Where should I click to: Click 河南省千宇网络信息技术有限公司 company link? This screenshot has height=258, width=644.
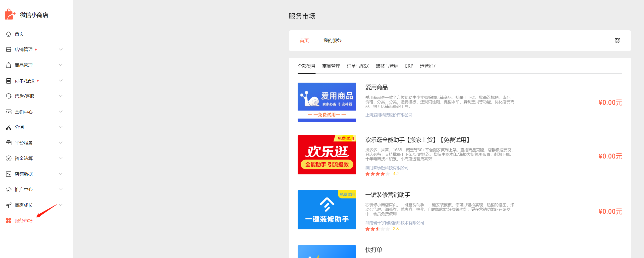pyautogui.click(x=394, y=223)
